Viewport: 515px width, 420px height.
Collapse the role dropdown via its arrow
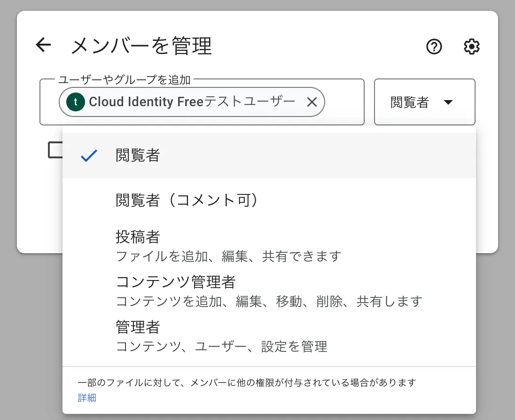pos(448,102)
